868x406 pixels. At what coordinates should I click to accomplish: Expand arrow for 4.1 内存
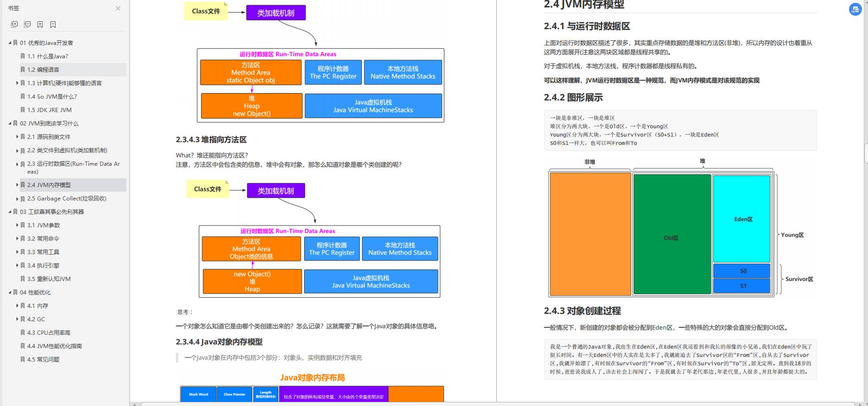[x=17, y=306]
